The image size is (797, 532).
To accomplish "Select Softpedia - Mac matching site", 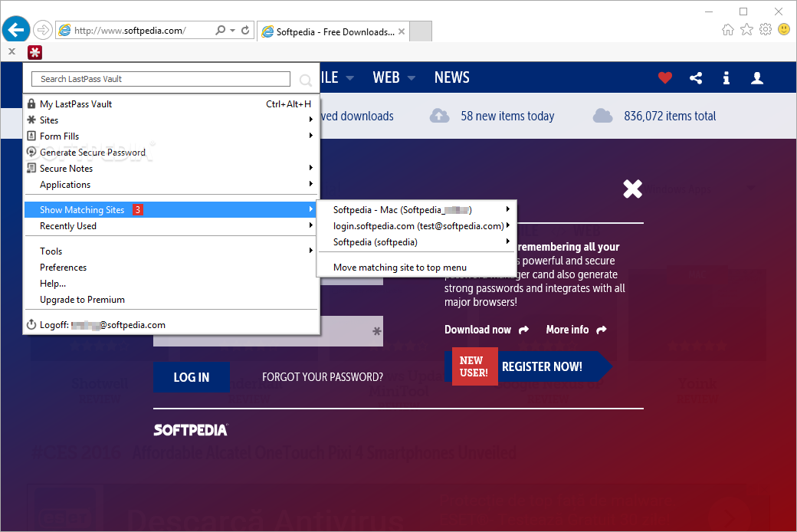I will 417,209.
